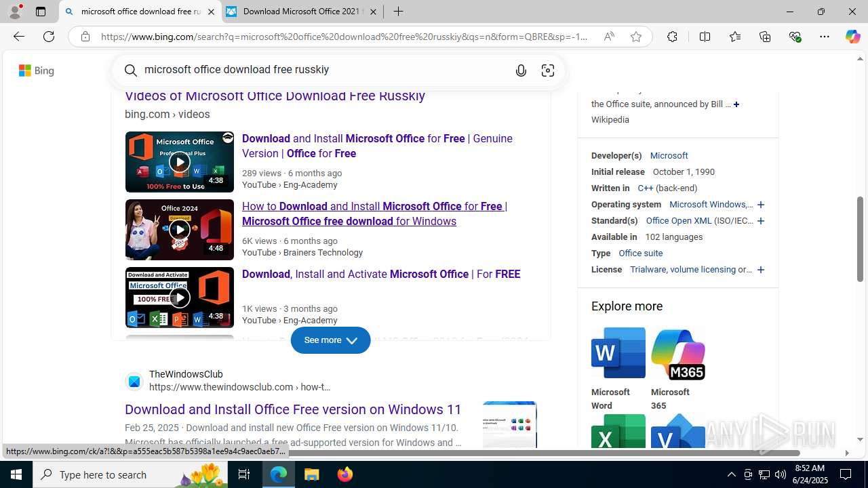Open Browser essentials heart icon

click(795, 37)
